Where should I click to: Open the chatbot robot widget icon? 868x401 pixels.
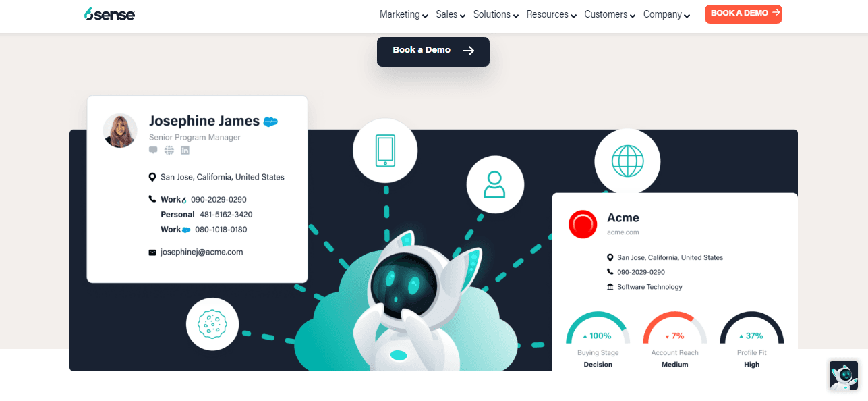pyautogui.click(x=843, y=376)
